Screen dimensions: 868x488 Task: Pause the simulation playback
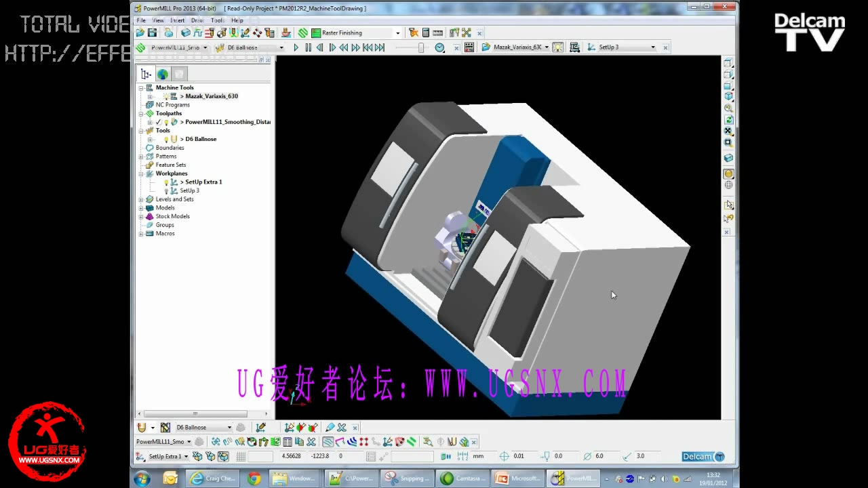(x=309, y=47)
